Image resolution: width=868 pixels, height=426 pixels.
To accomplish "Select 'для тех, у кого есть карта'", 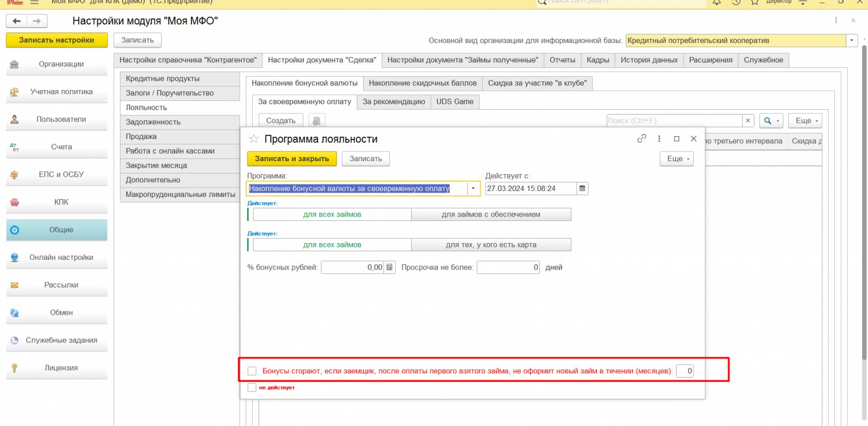I will click(x=491, y=245).
